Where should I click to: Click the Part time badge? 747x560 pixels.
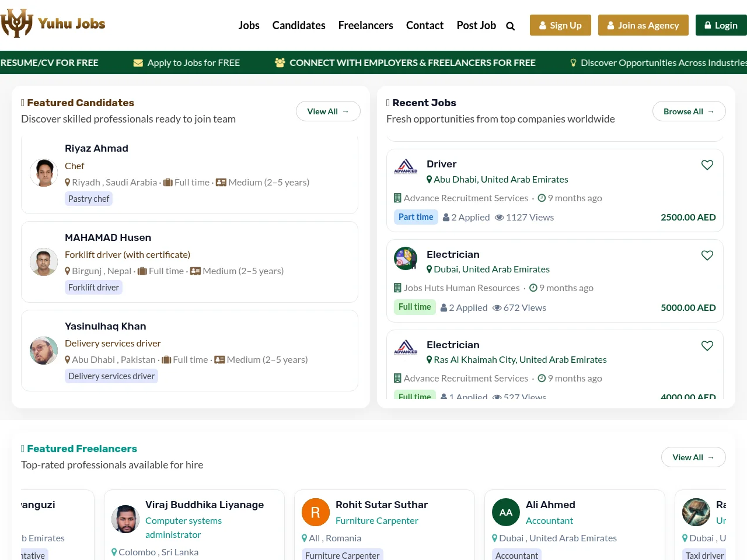coord(416,217)
